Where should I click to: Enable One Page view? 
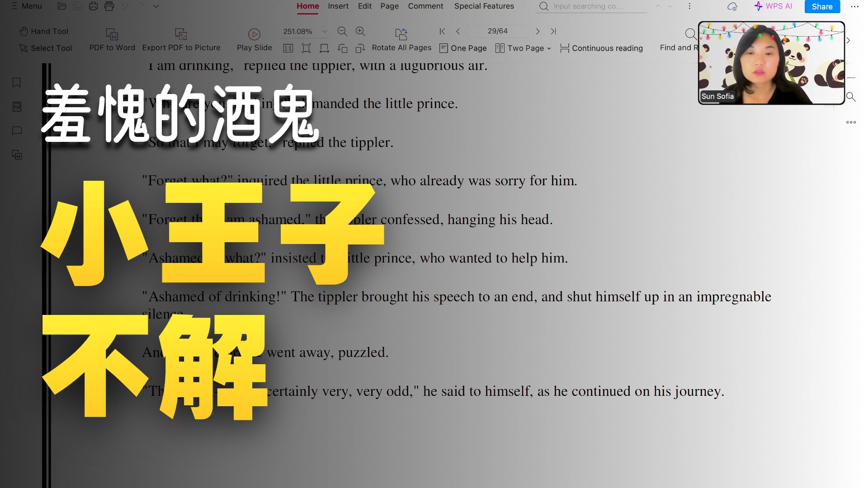coord(463,48)
